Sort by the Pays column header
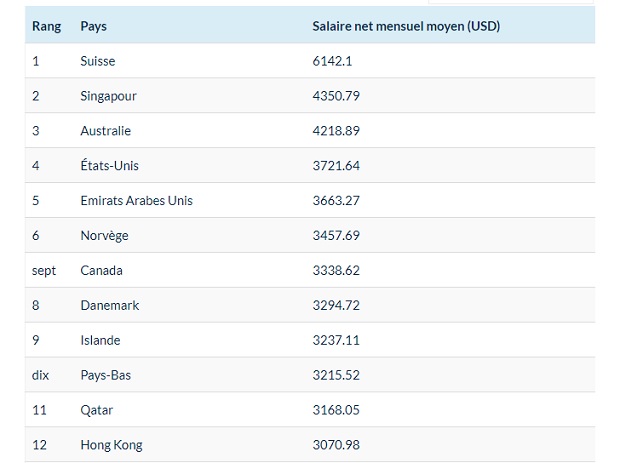Image resolution: width=620 pixels, height=463 pixels. click(x=93, y=26)
